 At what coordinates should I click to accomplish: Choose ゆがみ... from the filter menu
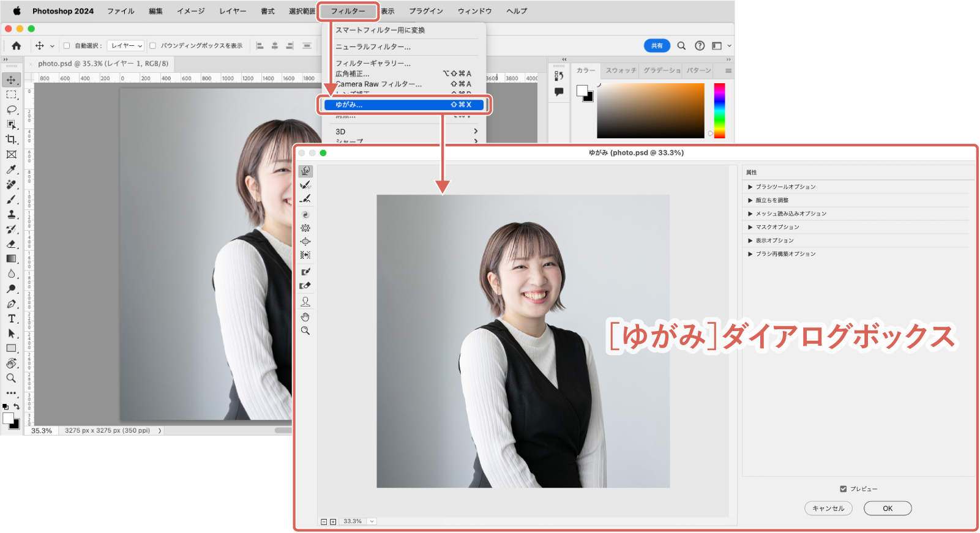(x=404, y=105)
